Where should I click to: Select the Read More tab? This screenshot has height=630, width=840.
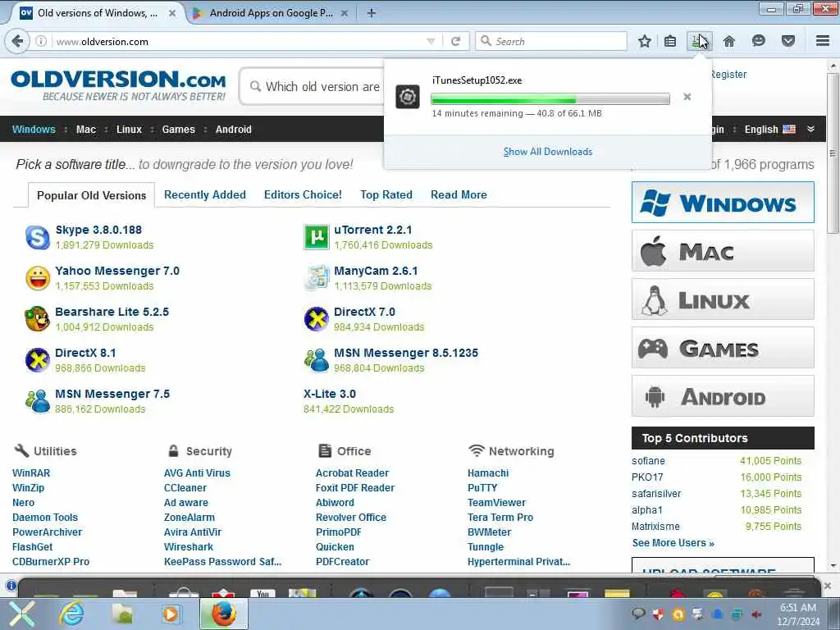coord(459,195)
